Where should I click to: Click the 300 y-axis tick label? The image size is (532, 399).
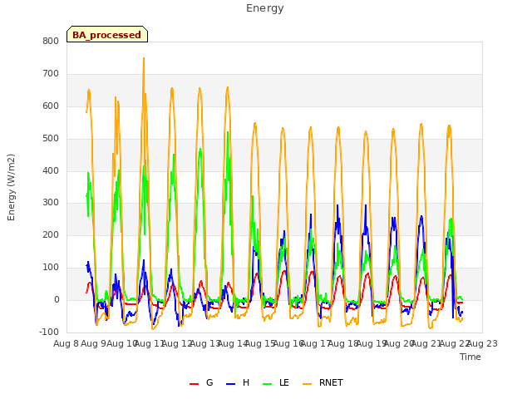51,203
